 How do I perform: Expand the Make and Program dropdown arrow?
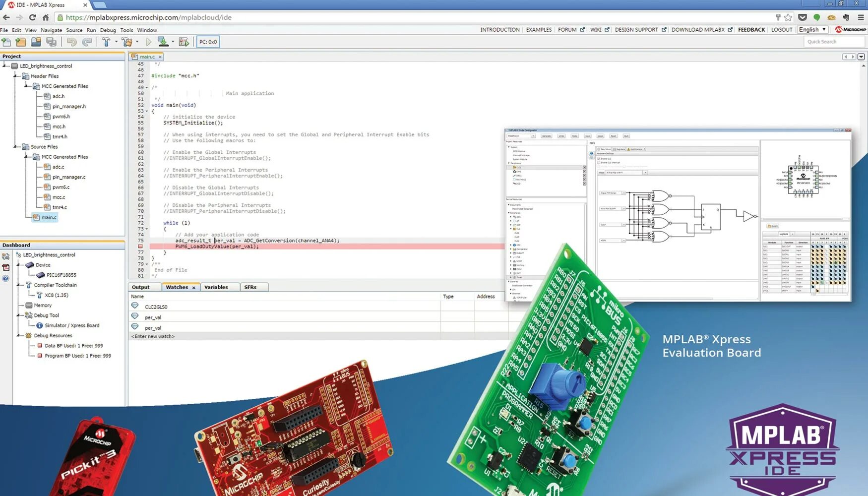[x=173, y=42]
